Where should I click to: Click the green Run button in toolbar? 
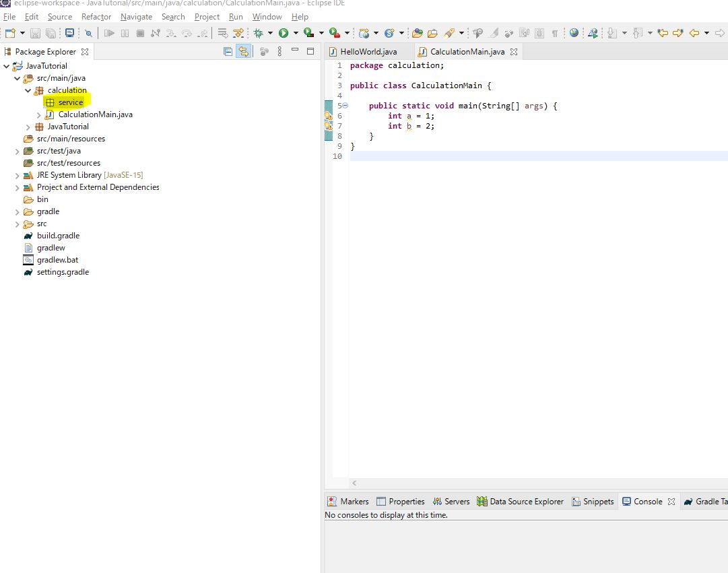[284, 33]
